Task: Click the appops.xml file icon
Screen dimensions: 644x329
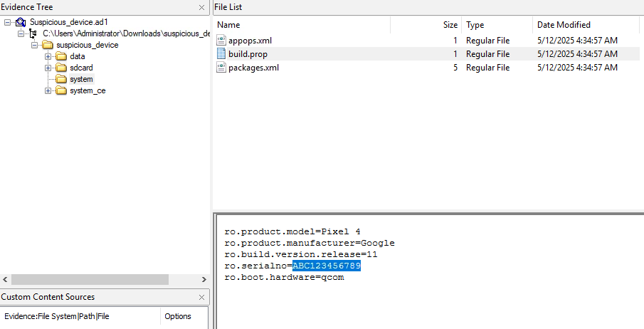Action: click(221, 41)
